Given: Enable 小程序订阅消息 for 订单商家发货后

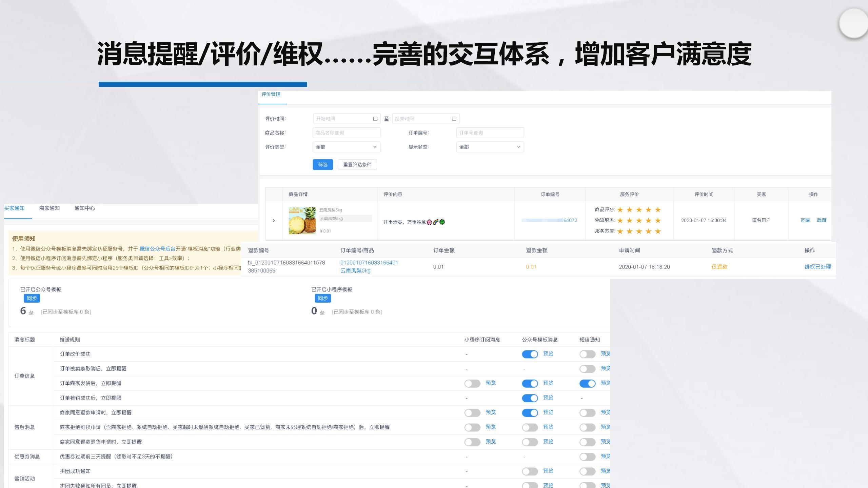Looking at the screenshot, I should pos(472,383).
